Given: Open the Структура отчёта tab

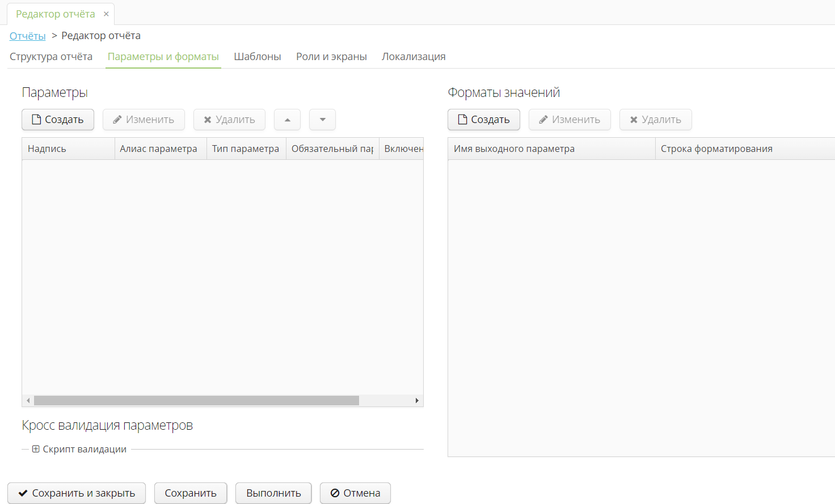Looking at the screenshot, I should coord(51,57).
